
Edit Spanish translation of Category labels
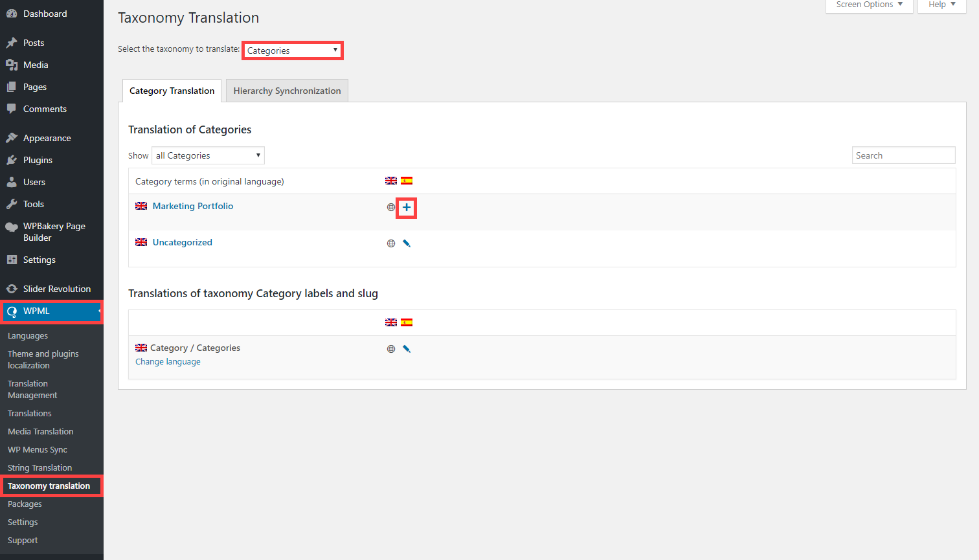point(407,349)
